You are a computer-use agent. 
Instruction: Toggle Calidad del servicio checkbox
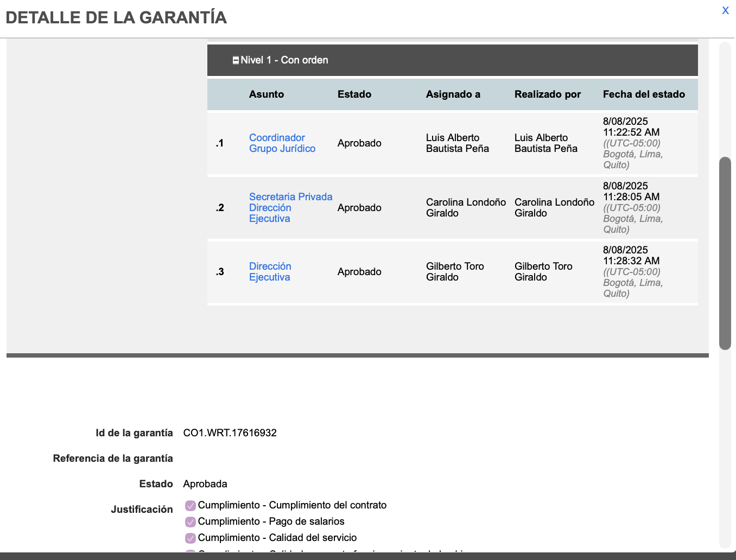point(191,538)
